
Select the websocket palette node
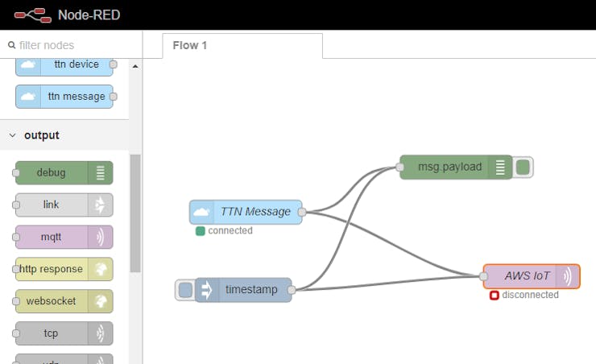[x=64, y=301]
